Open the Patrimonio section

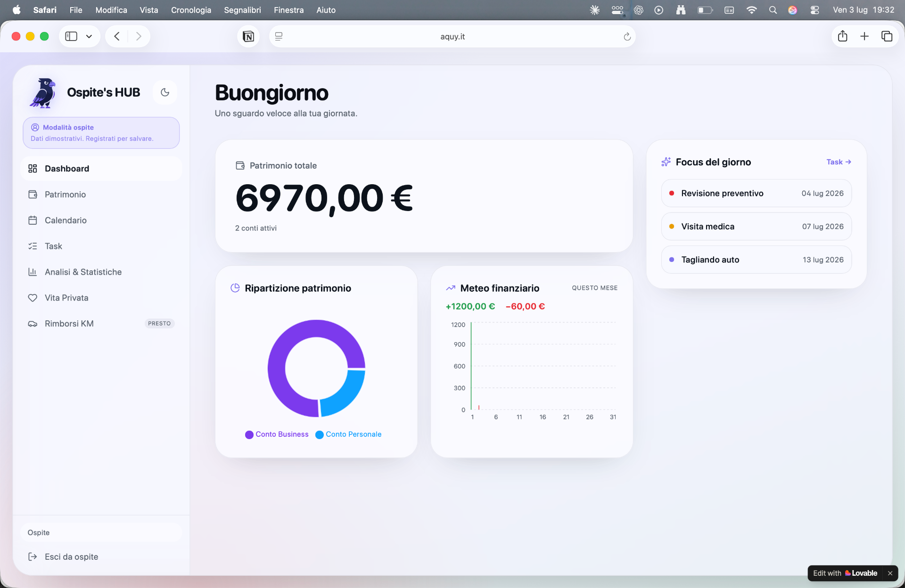point(101,195)
